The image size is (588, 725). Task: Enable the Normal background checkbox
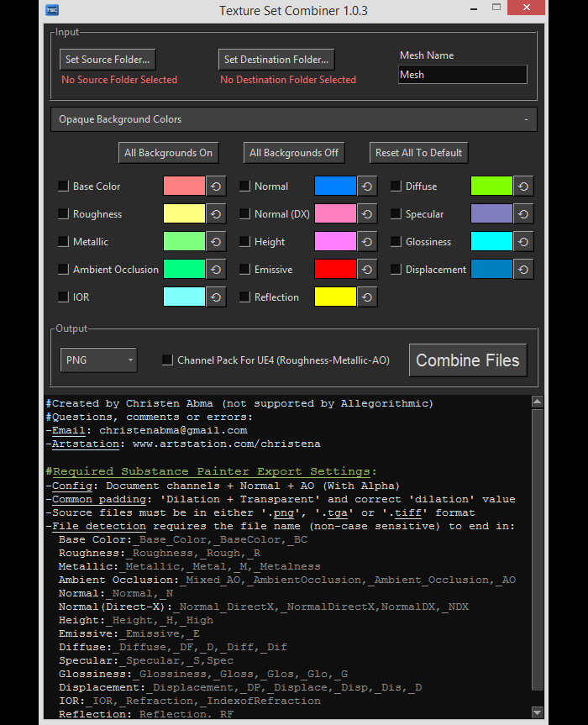[245, 186]
